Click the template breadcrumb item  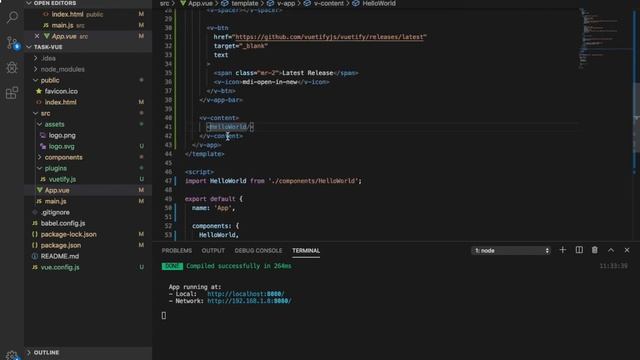[245, 3]
